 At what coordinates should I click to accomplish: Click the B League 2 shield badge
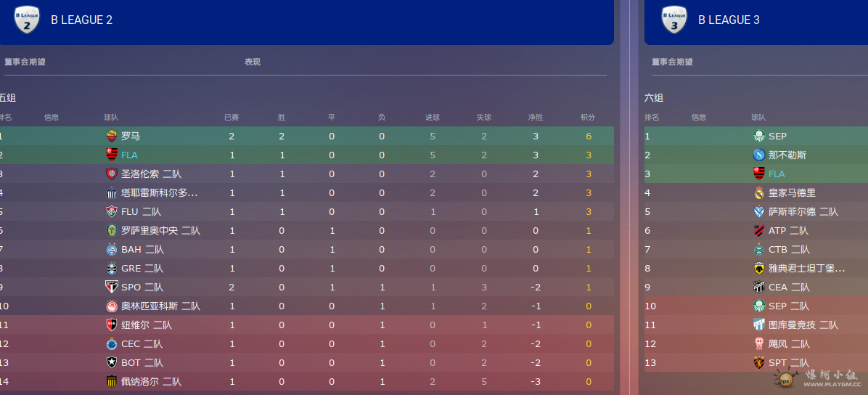(x=27, y=20)
